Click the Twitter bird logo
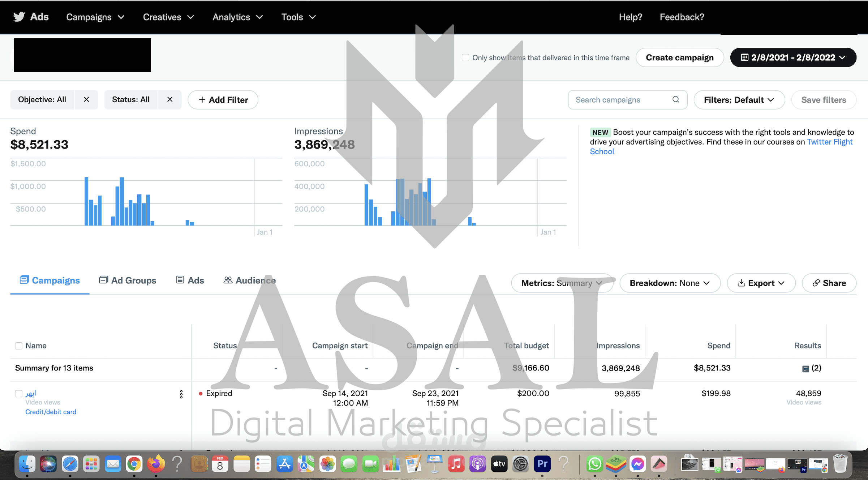The height and width of the screenshot is (480, 868). click(19, 17)
